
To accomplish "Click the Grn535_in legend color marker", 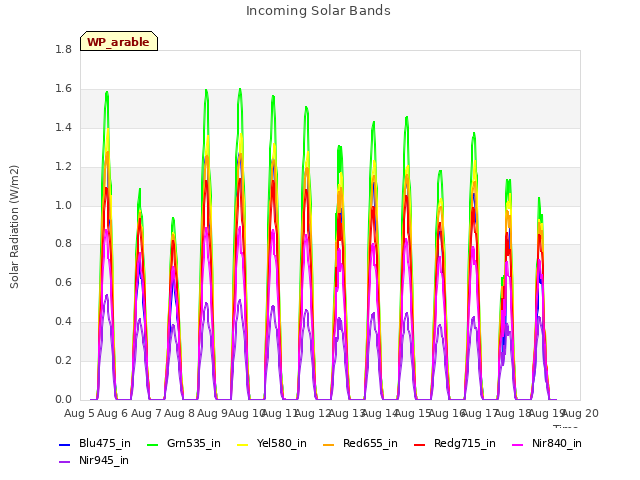I will (152, 444).
